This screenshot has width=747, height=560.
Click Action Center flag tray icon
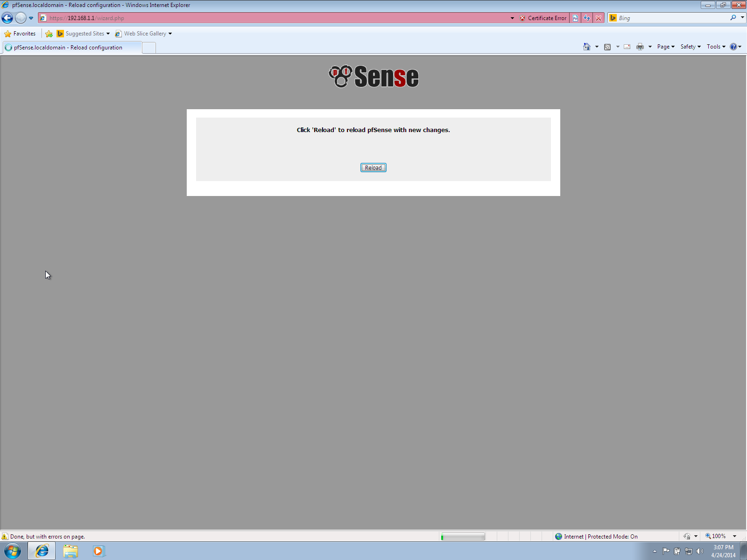pos(666,551)
